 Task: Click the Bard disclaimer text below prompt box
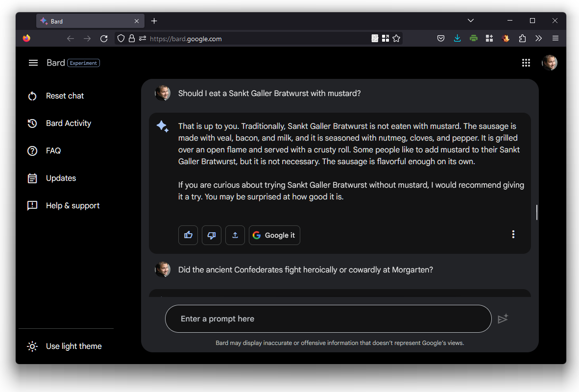340,343
